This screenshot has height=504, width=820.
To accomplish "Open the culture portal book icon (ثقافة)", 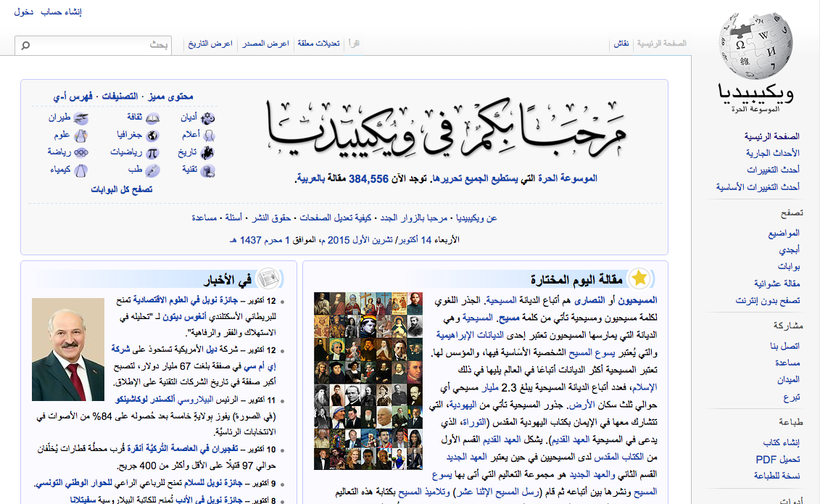I will click(152, 117).
